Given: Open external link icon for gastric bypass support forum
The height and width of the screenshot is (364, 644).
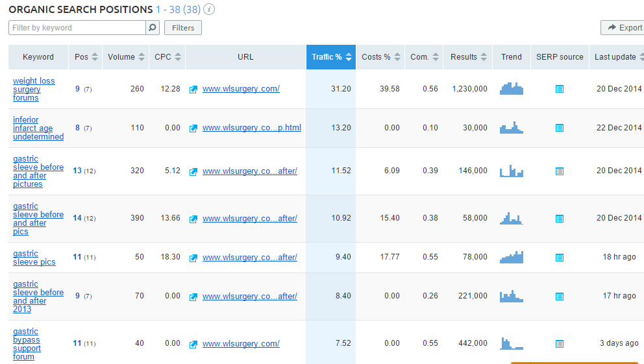Looking at the screenshot, I should pyautogui.click(x=193, y=345).
